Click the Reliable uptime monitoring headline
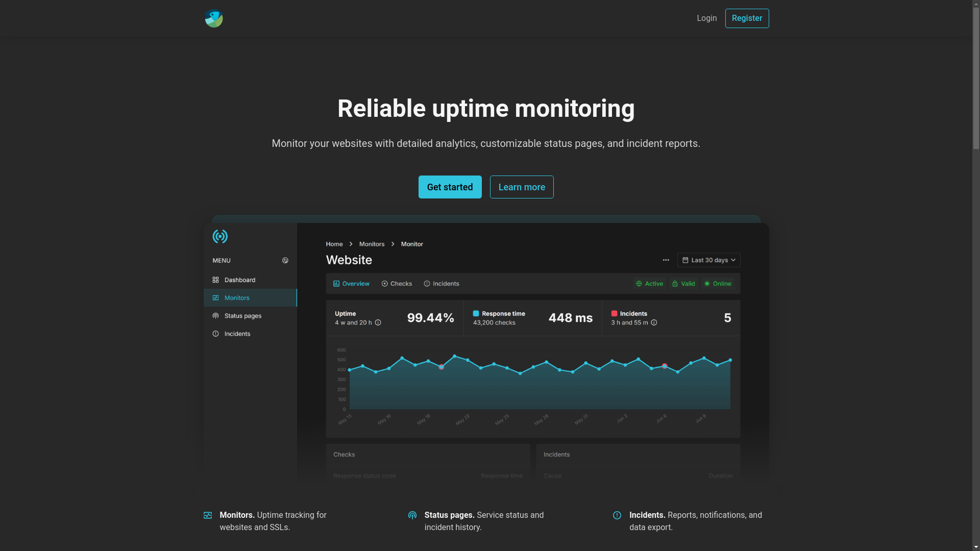980x551 pixels. point(486,109)
